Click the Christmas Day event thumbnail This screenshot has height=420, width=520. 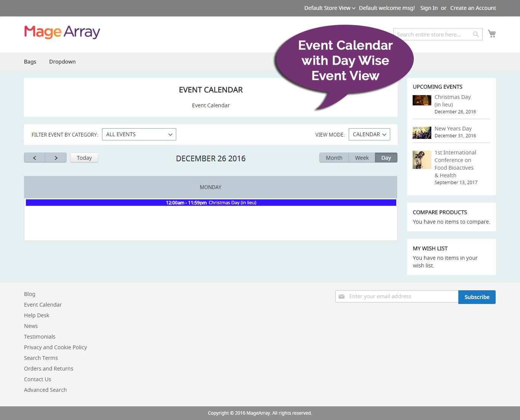[421, 100]
